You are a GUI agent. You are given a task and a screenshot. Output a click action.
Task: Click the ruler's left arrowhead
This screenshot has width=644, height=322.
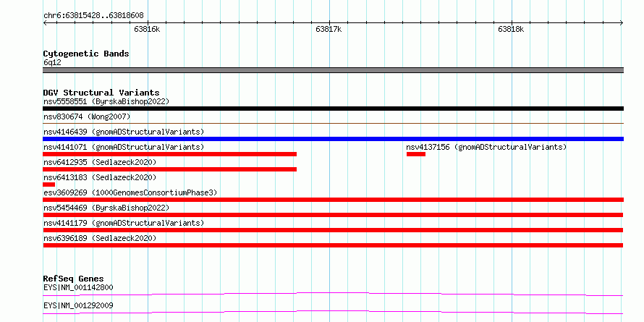pyautogui.click(x=45, y=23)
